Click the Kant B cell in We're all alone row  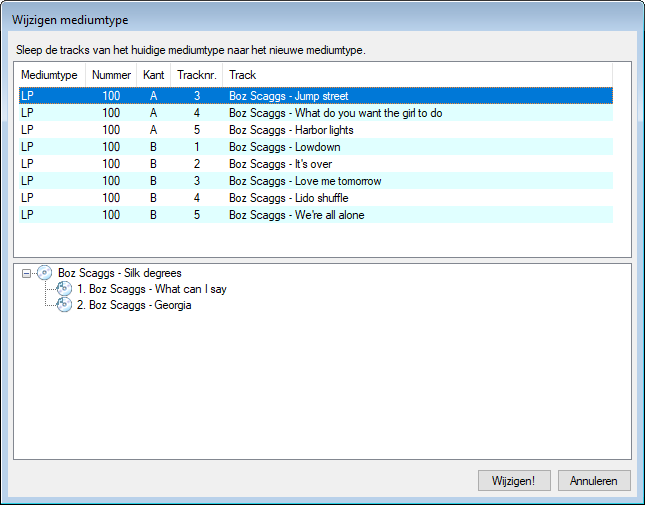(153, 215)
